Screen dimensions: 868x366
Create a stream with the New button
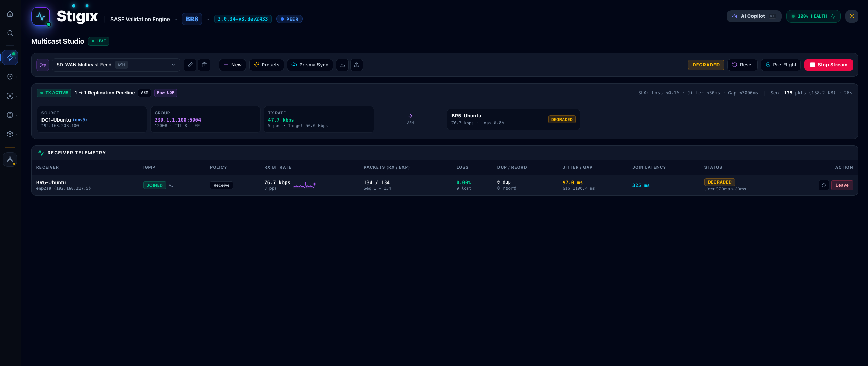coord(232,65)
